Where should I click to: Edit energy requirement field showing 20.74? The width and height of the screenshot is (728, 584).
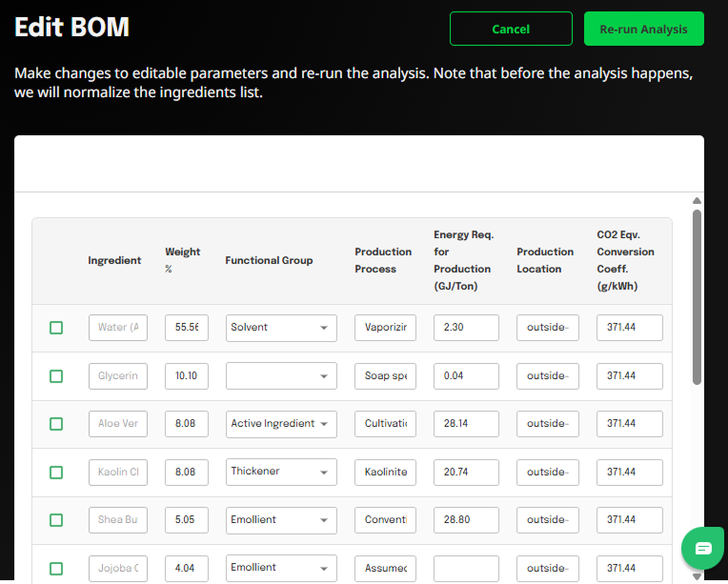[466, 473]
